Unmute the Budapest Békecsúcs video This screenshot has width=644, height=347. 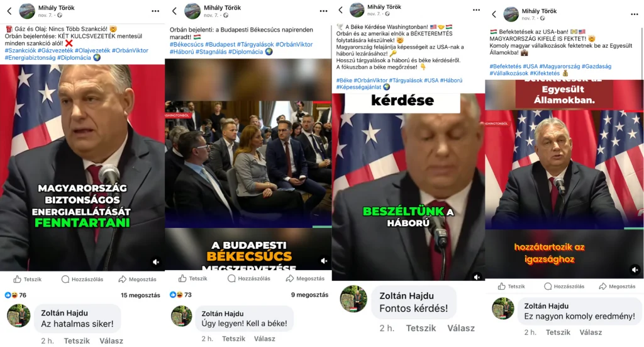324,261
